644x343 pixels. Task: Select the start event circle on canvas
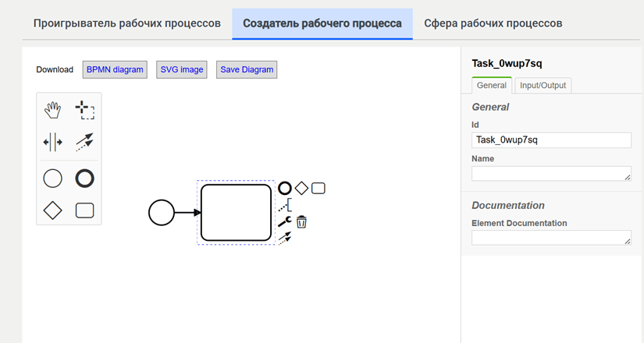tap(162, 213)
